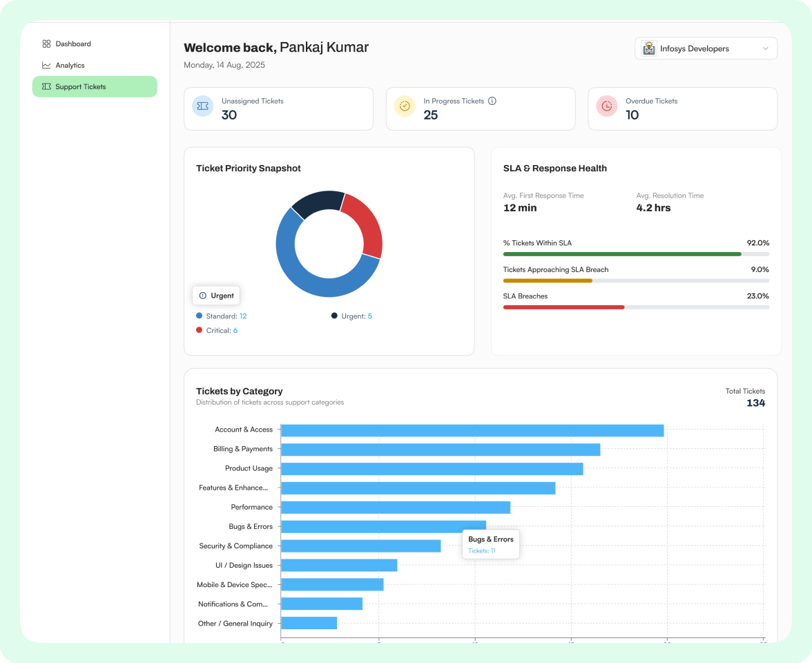
Task: Click the UI / Design Issues bar
Action: 339,565
